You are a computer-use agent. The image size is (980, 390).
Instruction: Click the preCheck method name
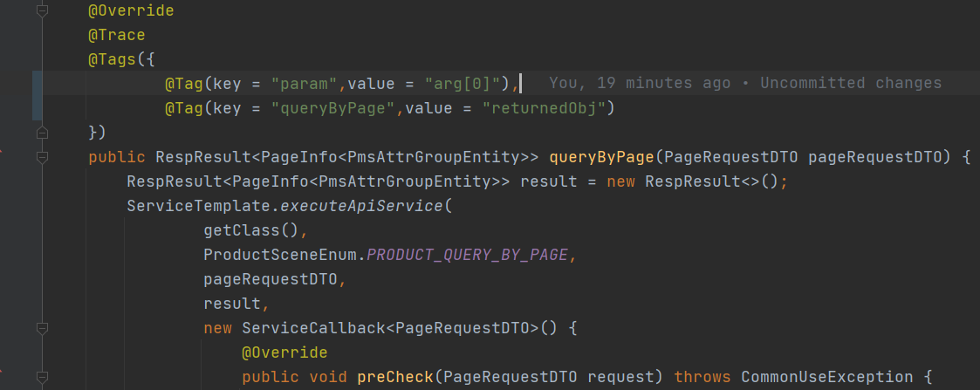click(x=395, y=377)
